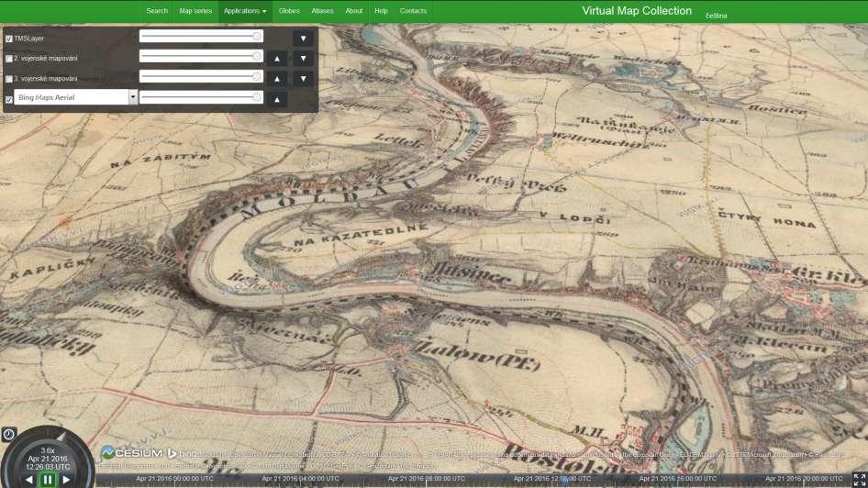Go to the About page

(x=354, y=10)
